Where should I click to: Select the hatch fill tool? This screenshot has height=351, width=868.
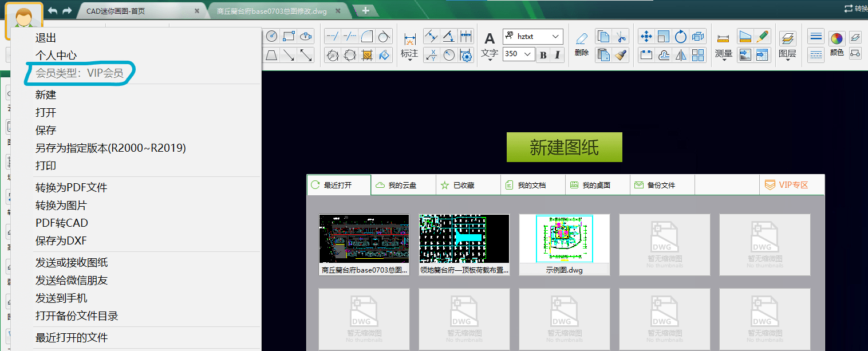(367, 55)
